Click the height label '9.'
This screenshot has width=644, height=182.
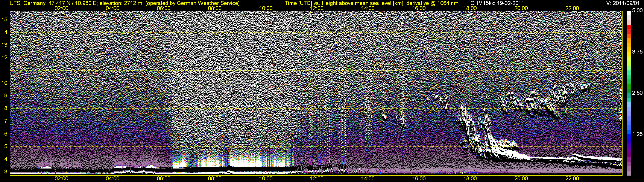[x=6, y=96]
